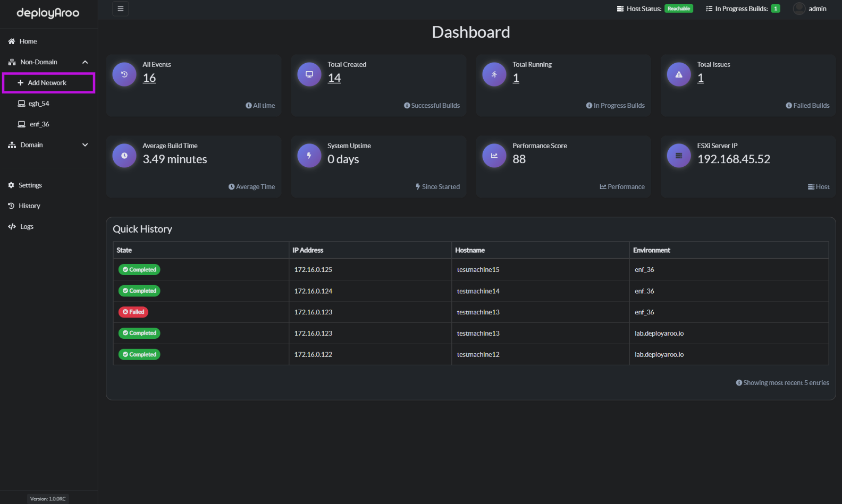This screenshot has width=842, height=504.
Task: Click Completed badge for testmachine15
Action: (139, 270)
